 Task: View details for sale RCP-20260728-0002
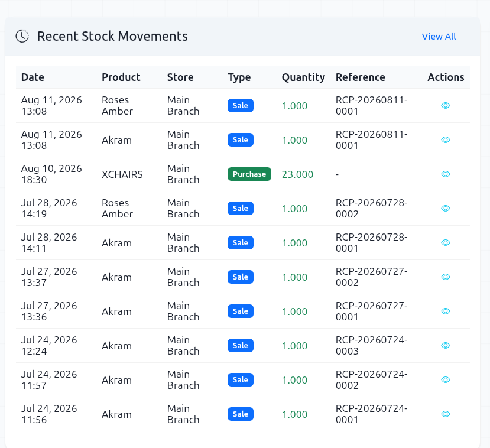[x=445, y=209]
